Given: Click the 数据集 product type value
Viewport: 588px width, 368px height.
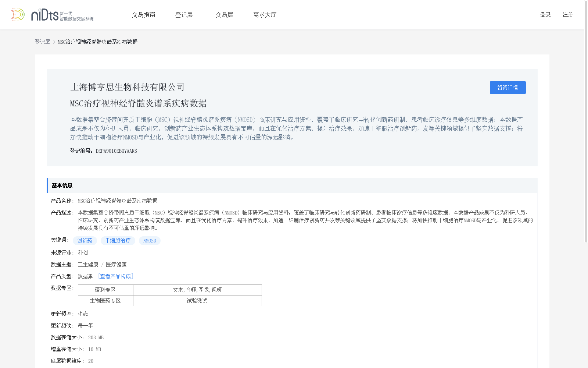Looking at the screenshot, I should point(85,276).
